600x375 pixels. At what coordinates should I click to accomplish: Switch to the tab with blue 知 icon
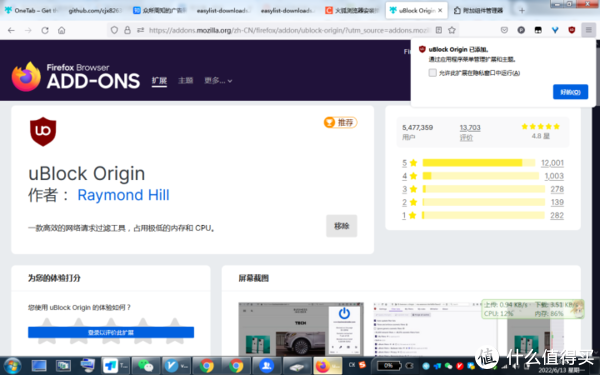tap(159, 10)
